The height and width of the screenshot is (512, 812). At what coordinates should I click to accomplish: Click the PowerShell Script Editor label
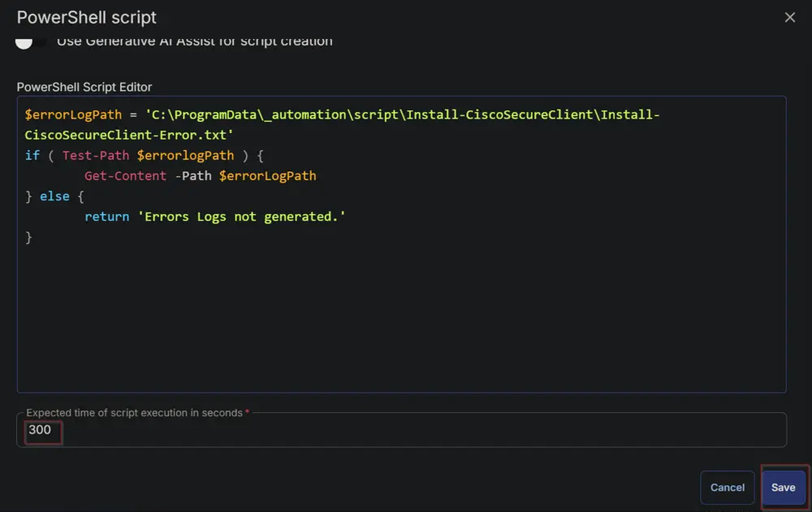tap(84, 87)
